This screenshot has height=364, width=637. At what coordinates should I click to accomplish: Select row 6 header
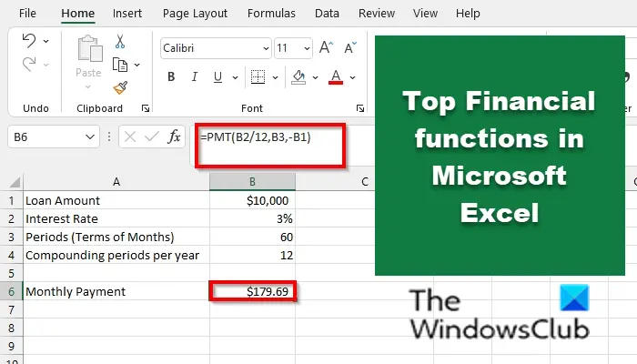pyautogui.click(x=11, y=291)
